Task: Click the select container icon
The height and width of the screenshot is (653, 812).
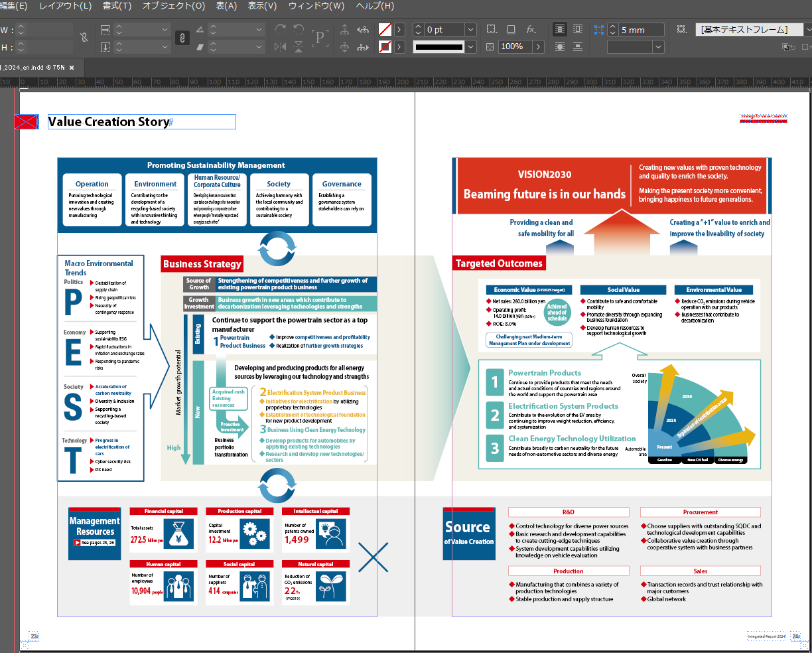Action: coord(345,30)
